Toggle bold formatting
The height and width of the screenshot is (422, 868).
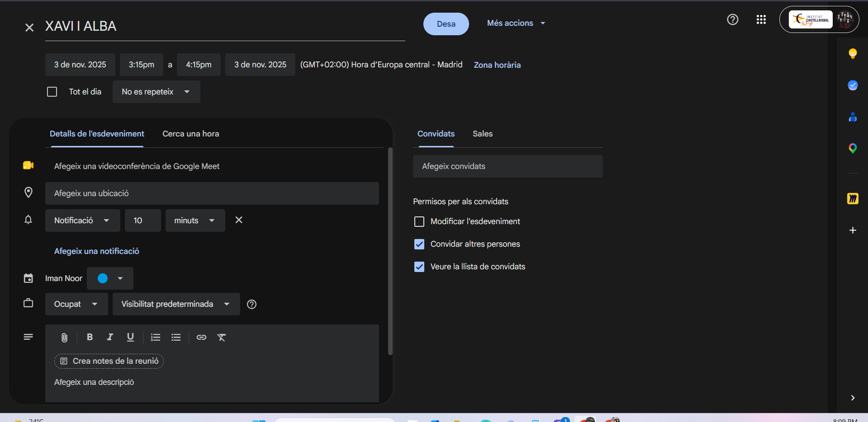tap(90, 337)
